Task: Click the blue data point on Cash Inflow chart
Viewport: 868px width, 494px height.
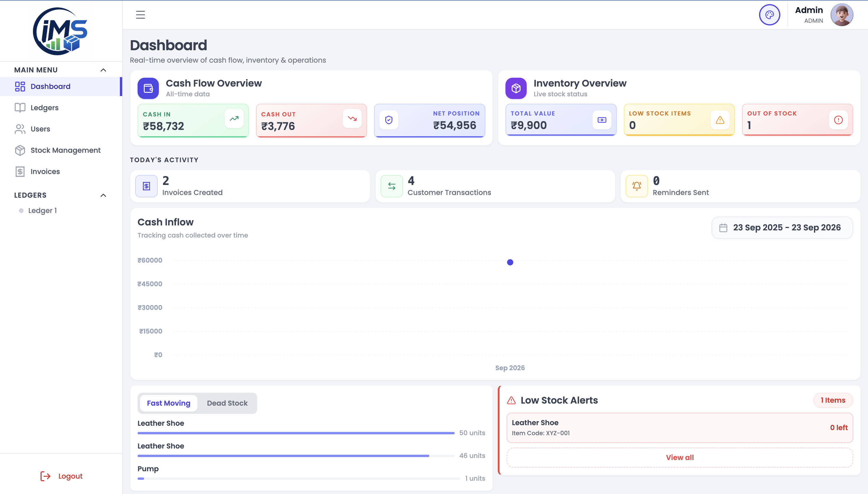Action: (510, 262)
